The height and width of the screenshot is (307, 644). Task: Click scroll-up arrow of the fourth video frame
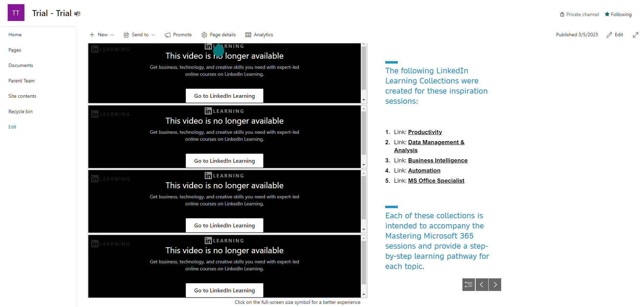click(x=364, y=238)
